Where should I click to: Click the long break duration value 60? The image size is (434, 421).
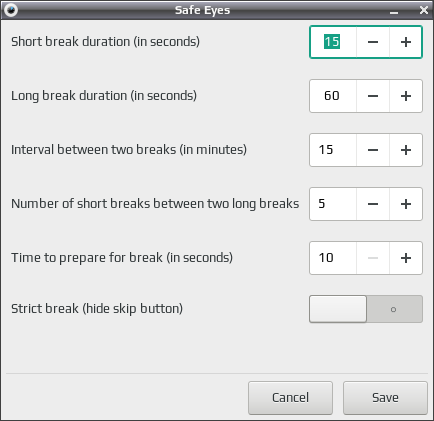click(333, 96)
